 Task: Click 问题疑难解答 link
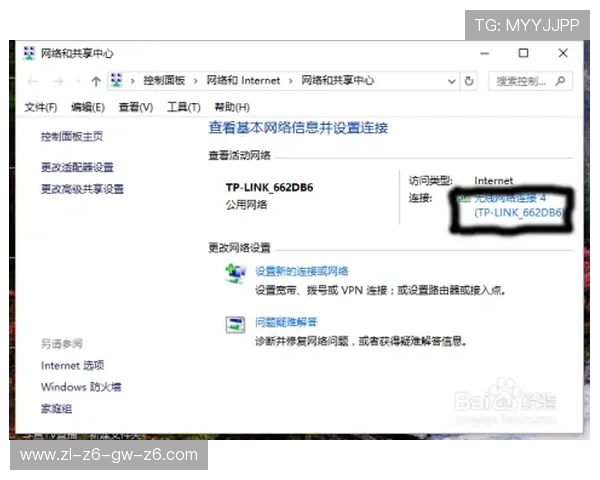286,322
